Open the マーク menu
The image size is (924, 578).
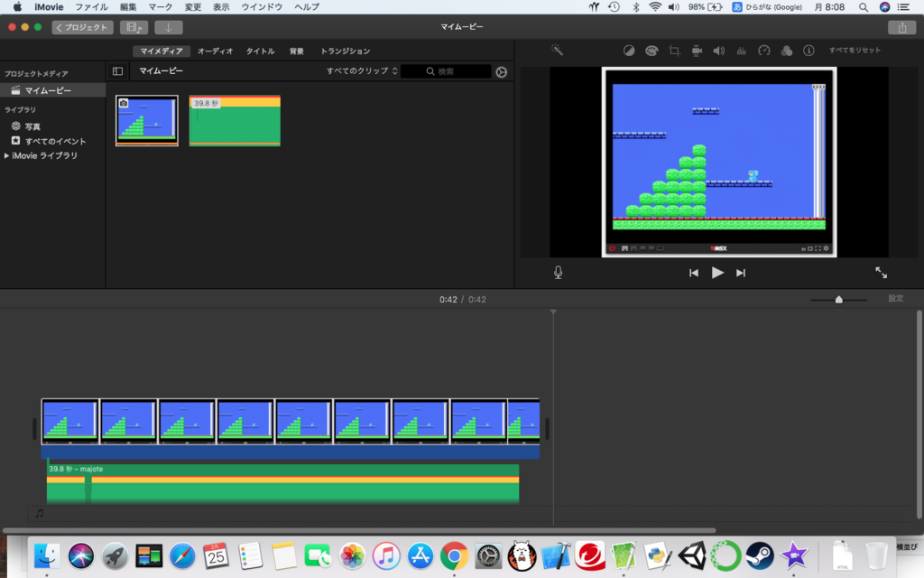coord(161,7)
